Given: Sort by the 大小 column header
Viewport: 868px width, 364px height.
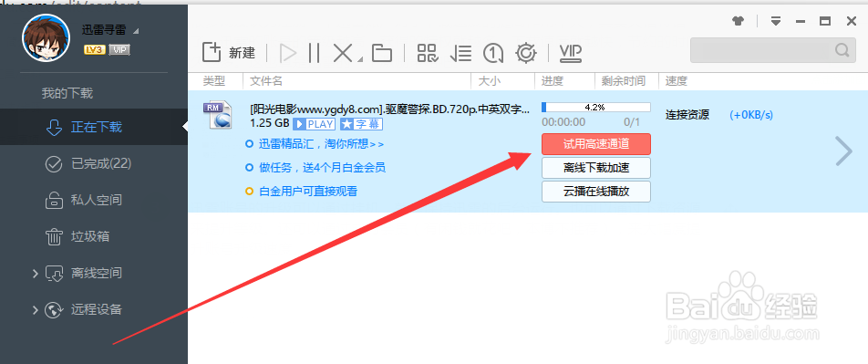Looking at the screenshot, I should [489, 81].
